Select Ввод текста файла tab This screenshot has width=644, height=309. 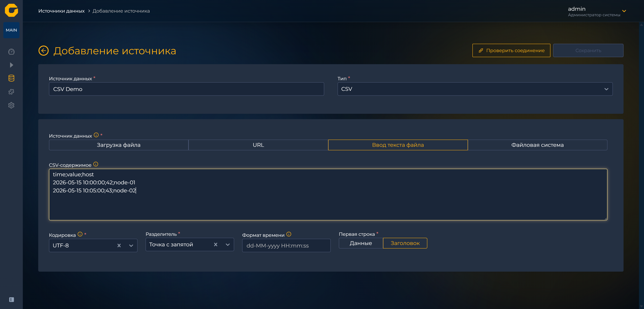pyautogui.click(x=398, y=145)
